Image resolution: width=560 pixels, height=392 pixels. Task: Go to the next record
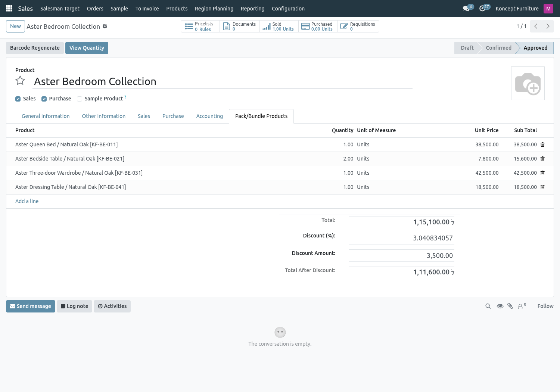click(x=548, y=26)
